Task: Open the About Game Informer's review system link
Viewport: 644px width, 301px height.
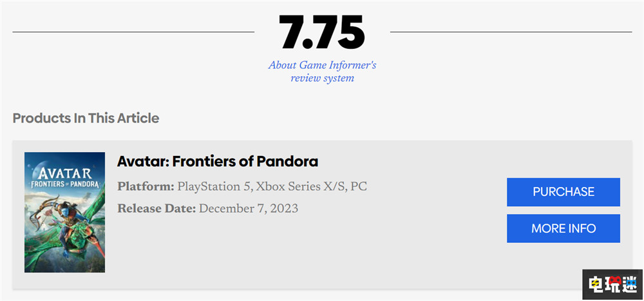Action: pyautogui.click(x=322, y=72)
